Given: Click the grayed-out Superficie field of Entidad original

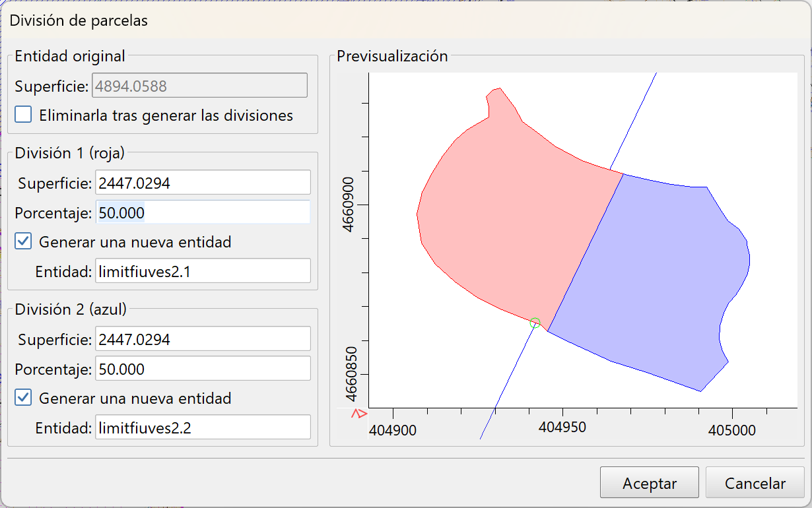Looking at the screenshot, I should pyautogui.click(x=199, y=85).
